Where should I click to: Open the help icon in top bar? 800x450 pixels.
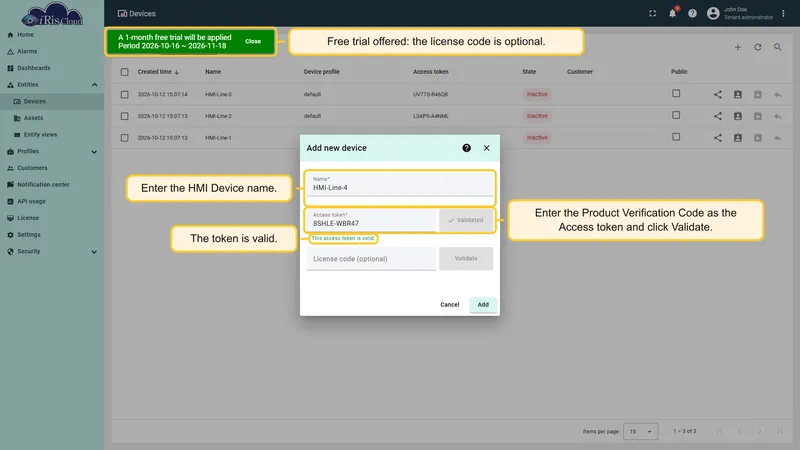click(692, 14)
